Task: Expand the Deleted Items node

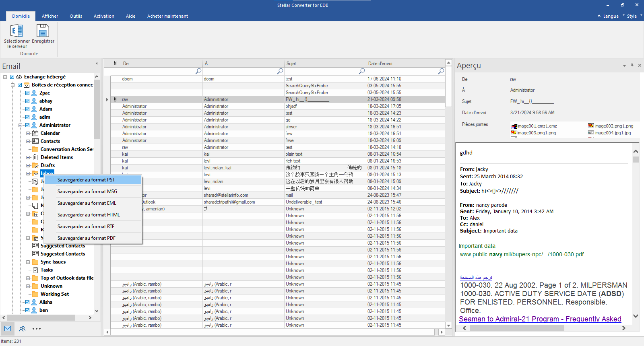Action: (x=28, y=157)
